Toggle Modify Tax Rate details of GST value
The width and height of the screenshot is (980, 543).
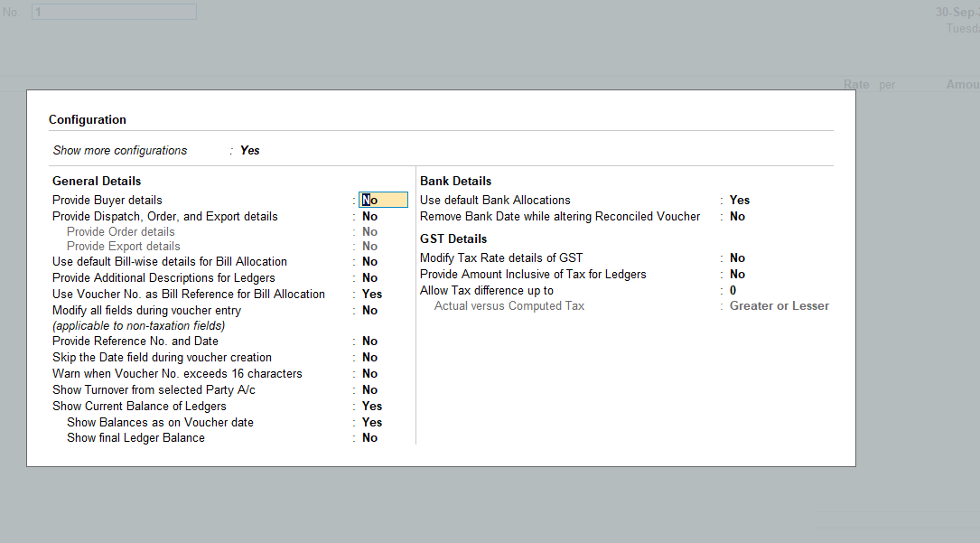click(x=737, y=257)
